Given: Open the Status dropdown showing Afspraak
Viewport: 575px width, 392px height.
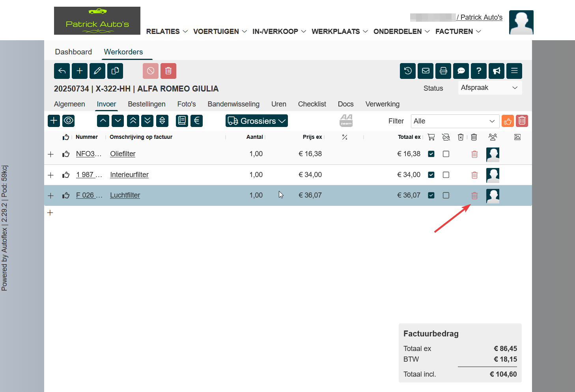Looking at the screenshot, I should tap(489, 88).
